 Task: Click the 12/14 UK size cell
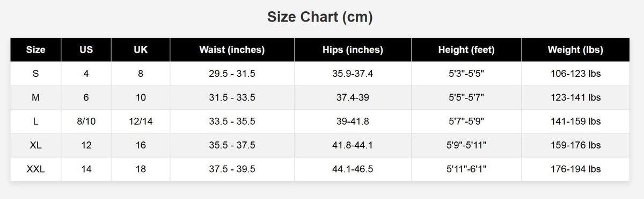click(141, 122)
